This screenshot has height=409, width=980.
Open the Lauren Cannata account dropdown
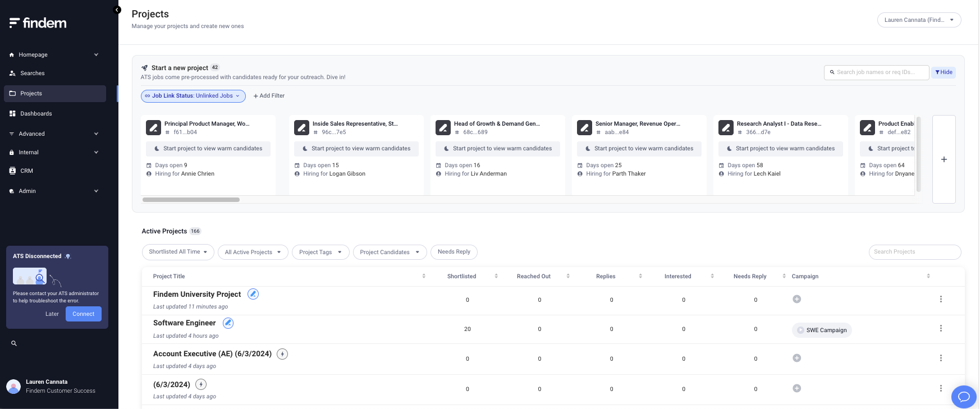(919, 20)
